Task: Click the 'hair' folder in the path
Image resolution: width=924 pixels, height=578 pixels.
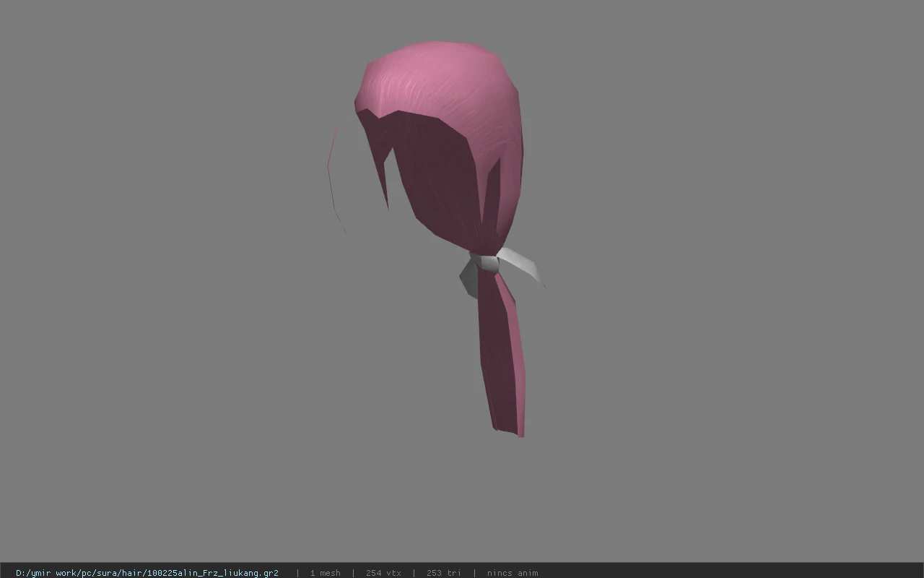Action: click(132, 573)
